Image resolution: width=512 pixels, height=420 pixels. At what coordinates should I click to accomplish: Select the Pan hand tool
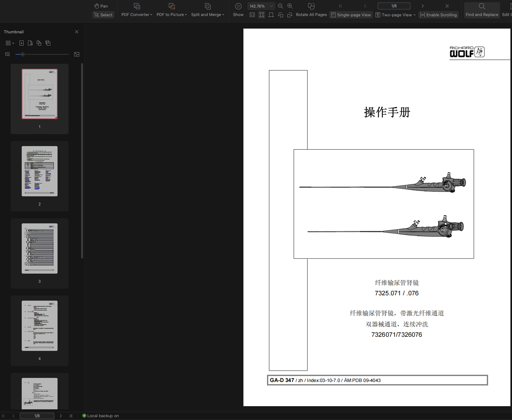[101, 6]
